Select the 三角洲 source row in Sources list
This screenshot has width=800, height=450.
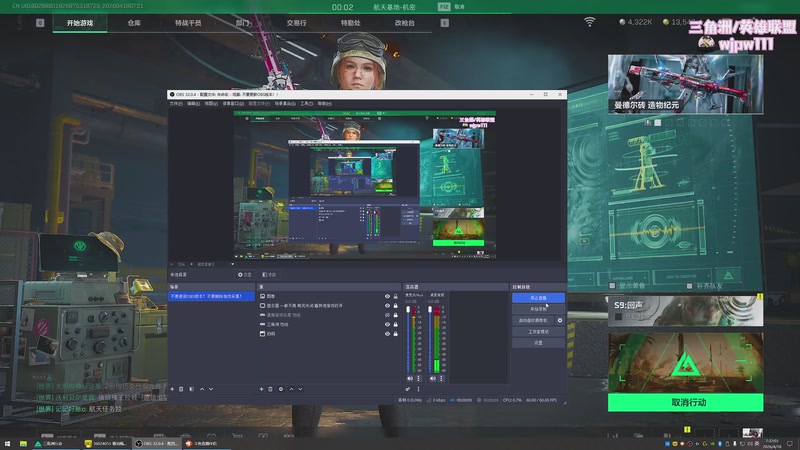[327, 324]
